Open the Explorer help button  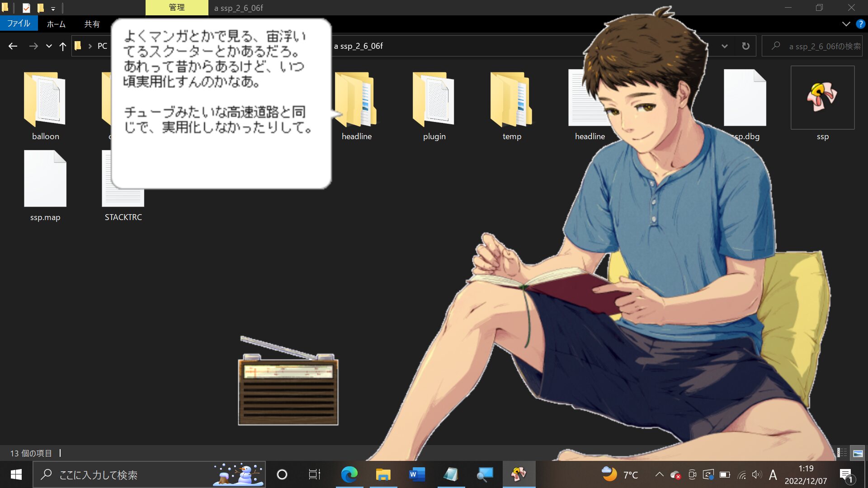click(x=860, y=24)
